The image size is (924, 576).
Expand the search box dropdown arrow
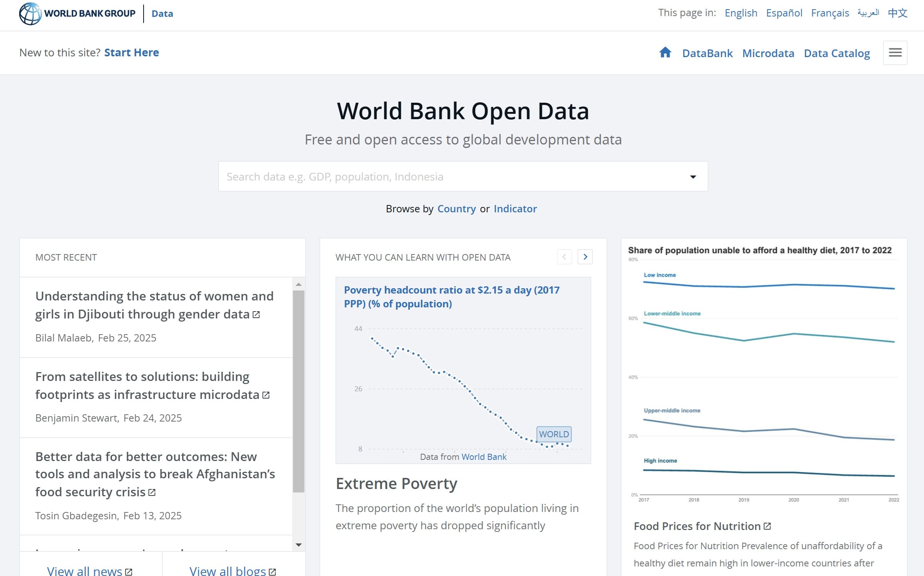point(693,177)
